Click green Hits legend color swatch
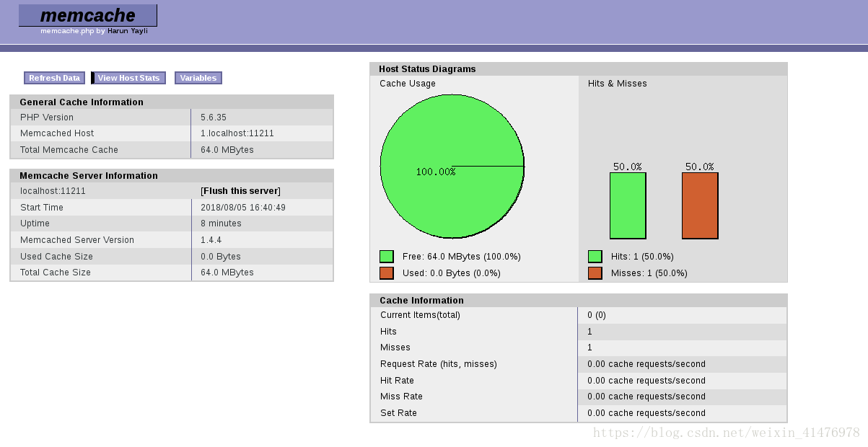868x447 pixels. 595,257
